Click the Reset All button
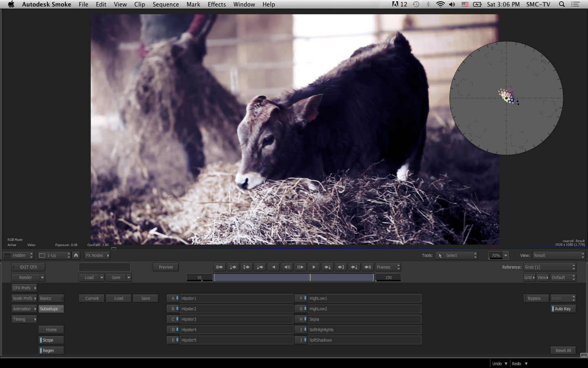Image resolution: width=588 pixels, height=368 pixels. pyautogui.click(x=563, y=350)
